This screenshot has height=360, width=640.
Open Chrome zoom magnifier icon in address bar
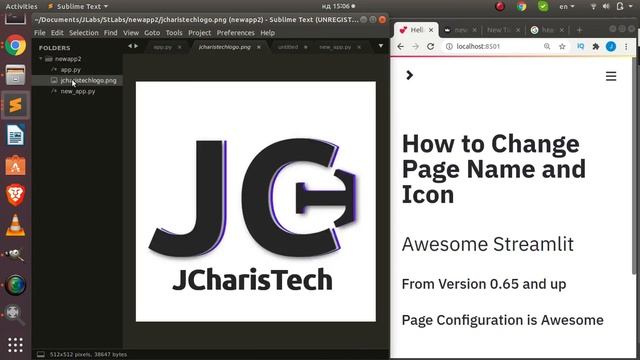pyautogui.click(x=547, y=47)
